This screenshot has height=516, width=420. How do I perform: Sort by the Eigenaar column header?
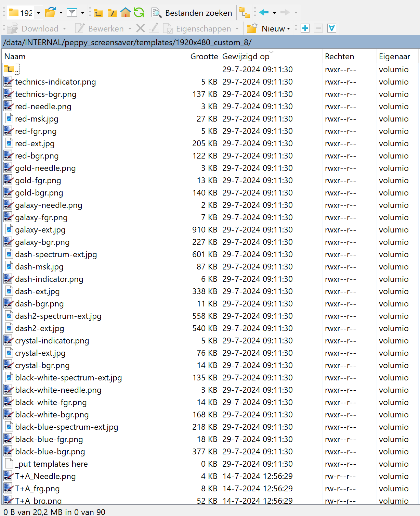click(394, 56)
